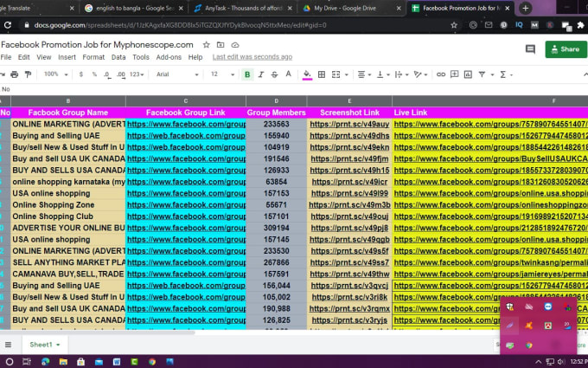588x368 pixels.
Task: Click the print icon in the toolbar
Action: coord(14,74)
